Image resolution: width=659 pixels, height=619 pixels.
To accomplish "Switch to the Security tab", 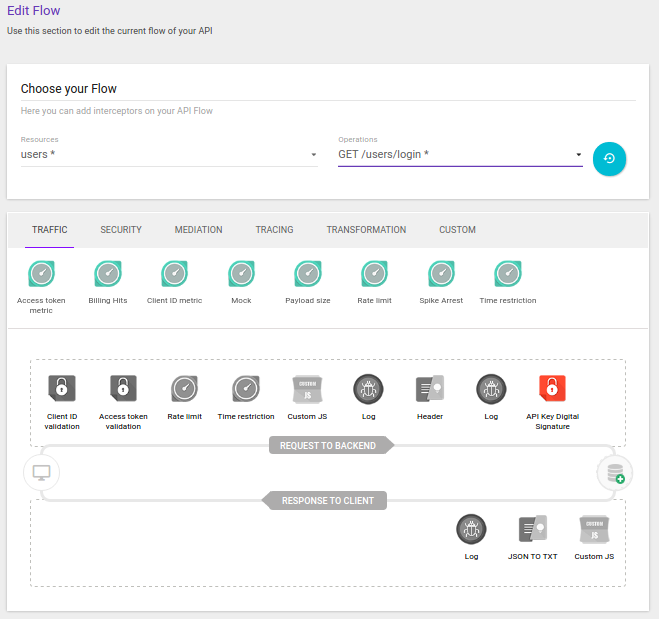I will 121,230.
